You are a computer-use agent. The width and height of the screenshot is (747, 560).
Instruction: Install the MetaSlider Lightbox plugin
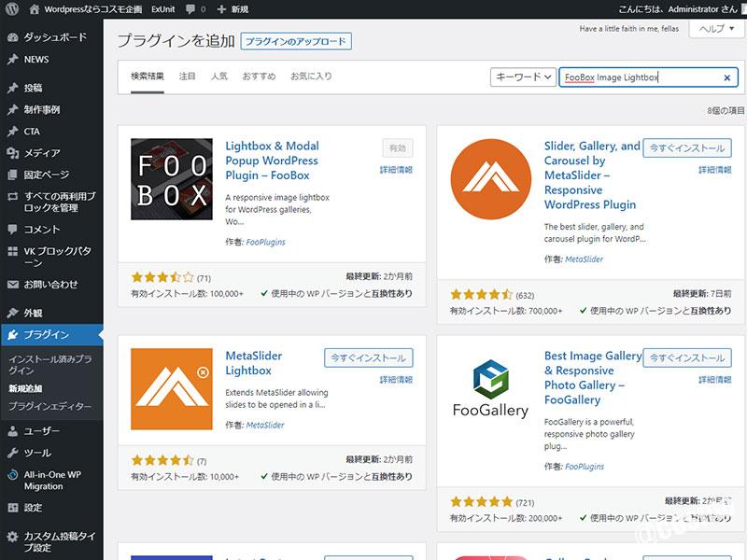pos(368,357)
